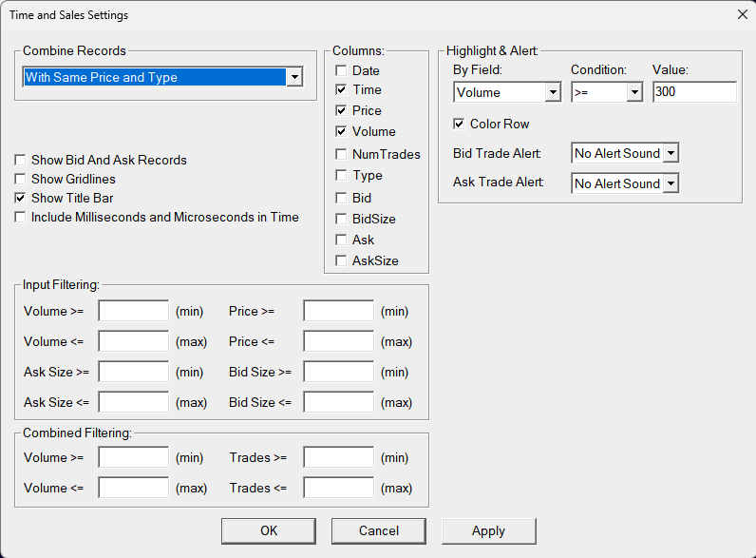Toggle the NumTrades column checkbox
This screenshot has width=756, height=558.
click(341, 154)
